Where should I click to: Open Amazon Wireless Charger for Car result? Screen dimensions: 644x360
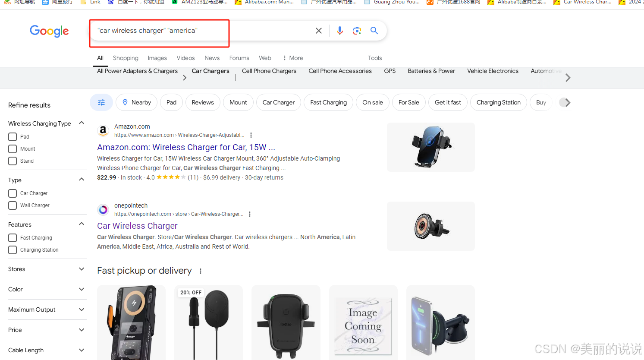tap(186, 147)
